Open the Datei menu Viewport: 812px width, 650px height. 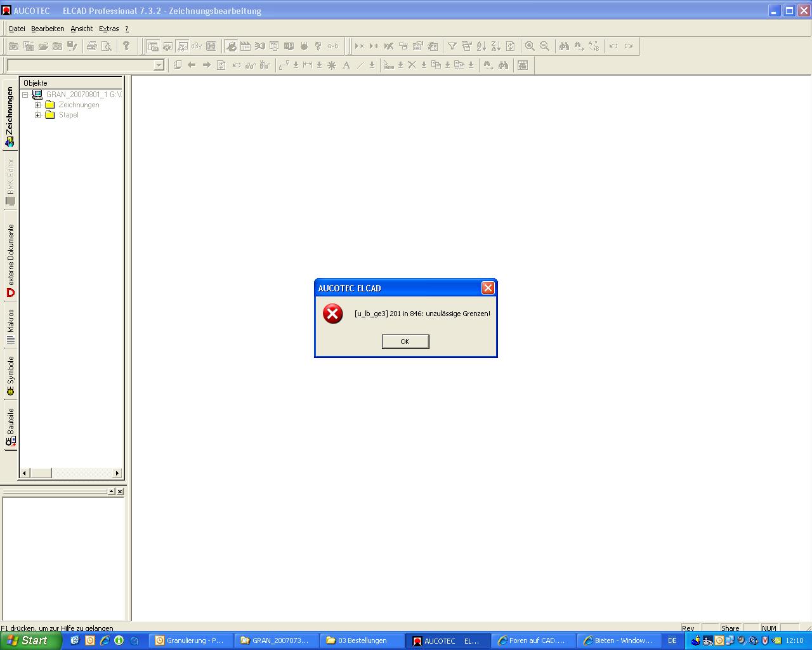tap(17, 29)
